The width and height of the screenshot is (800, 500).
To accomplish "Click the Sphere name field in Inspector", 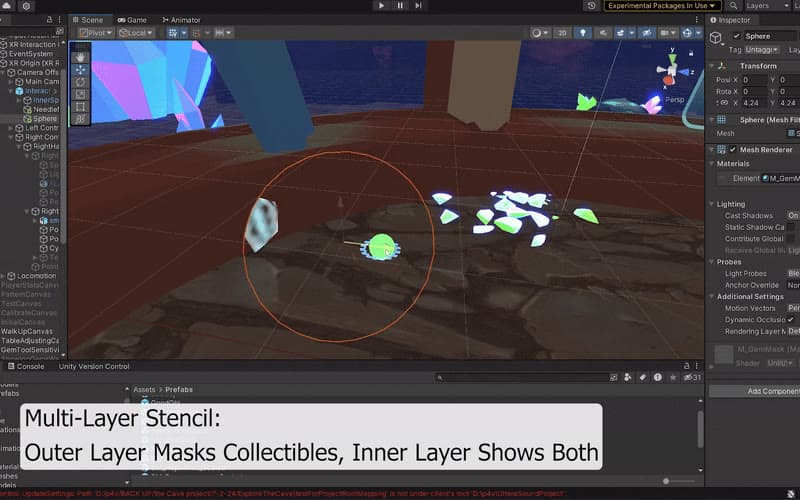I will (771, 36).
